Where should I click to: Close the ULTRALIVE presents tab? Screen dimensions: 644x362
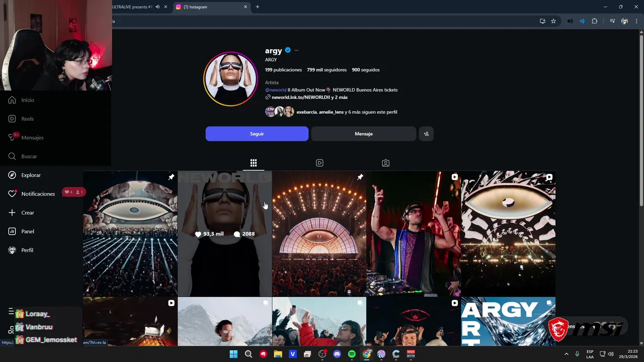166,7
